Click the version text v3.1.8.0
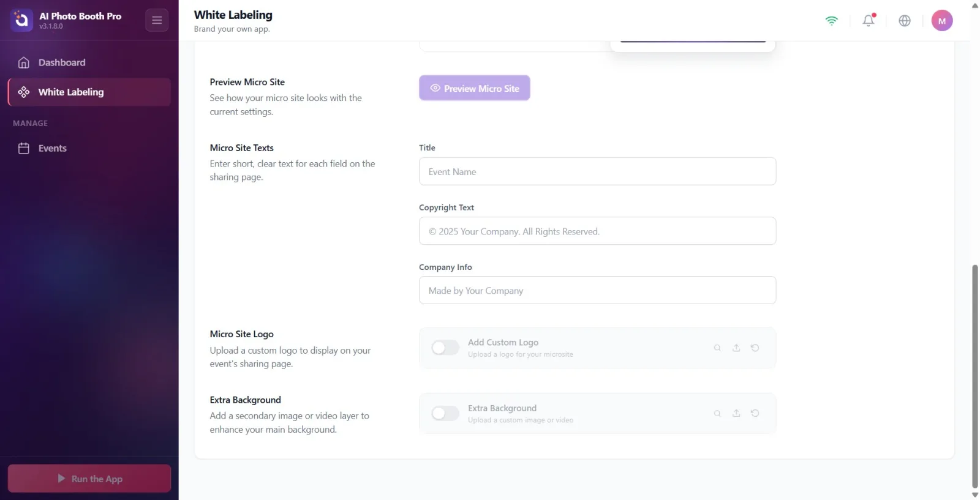980x500 pixels. coord(51,26)
